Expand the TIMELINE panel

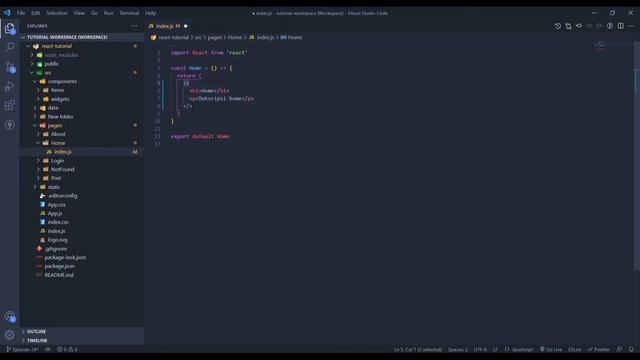tap(82, 340)
